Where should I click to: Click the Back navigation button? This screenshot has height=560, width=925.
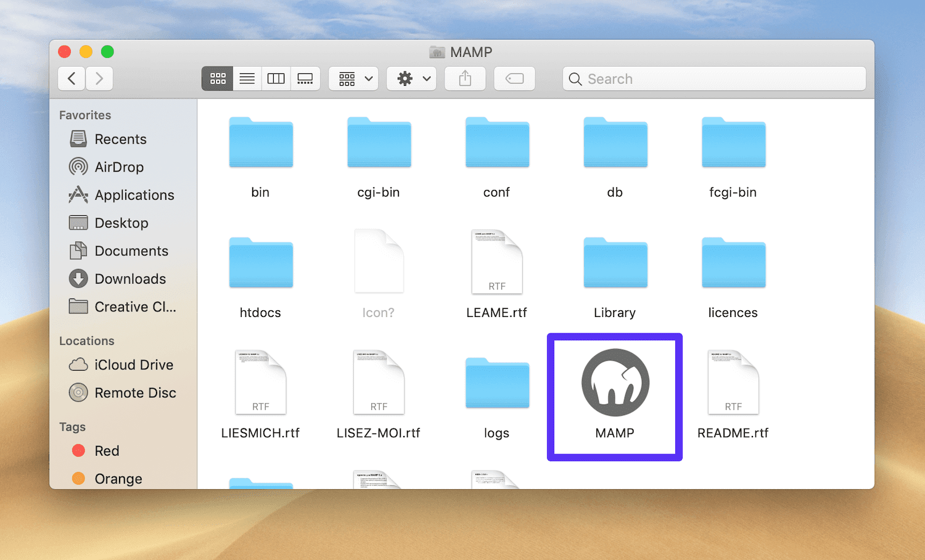tap(71, 78)
